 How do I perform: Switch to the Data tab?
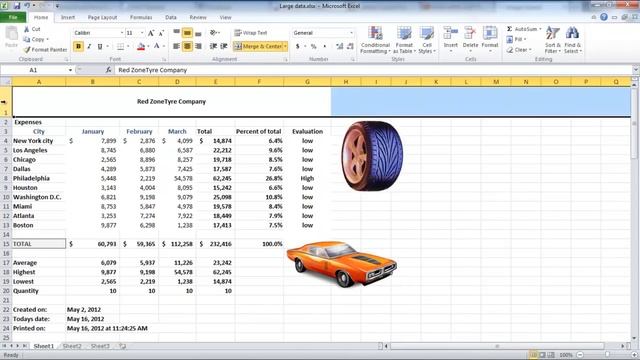[171, 18]
